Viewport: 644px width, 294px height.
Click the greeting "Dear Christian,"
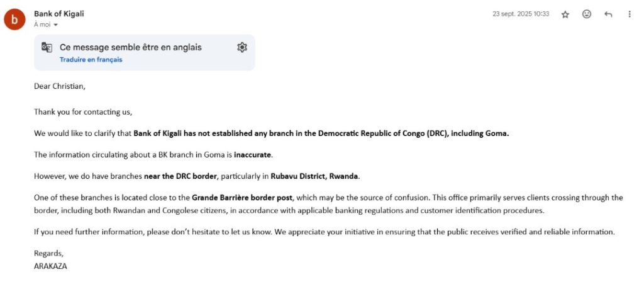pyautogui.click(x=59, y=86)
